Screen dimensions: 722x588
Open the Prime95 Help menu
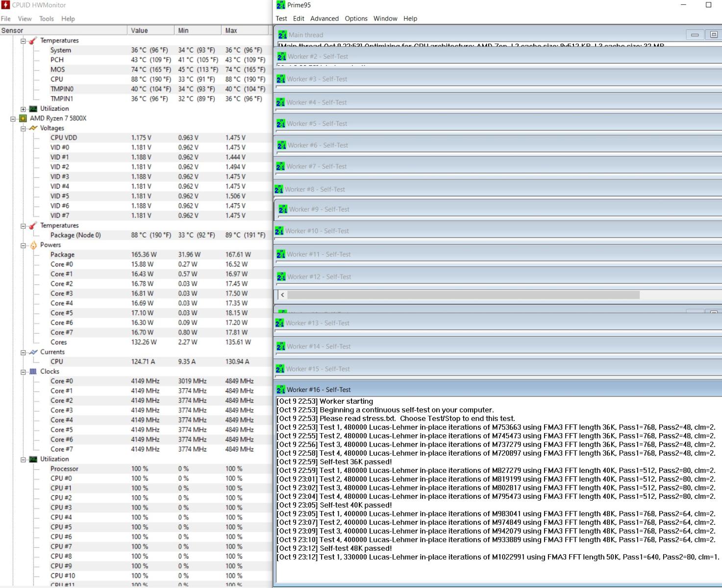click(x=410, y=19)
